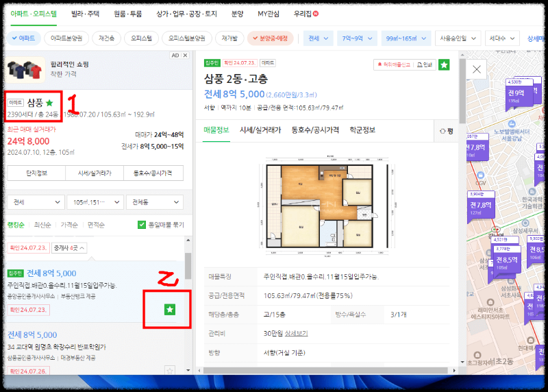This screenshot has width=548, height=392.
Task: Switch to 동호수/공시가격 detail tab
Action: click(x=315, y=130)
